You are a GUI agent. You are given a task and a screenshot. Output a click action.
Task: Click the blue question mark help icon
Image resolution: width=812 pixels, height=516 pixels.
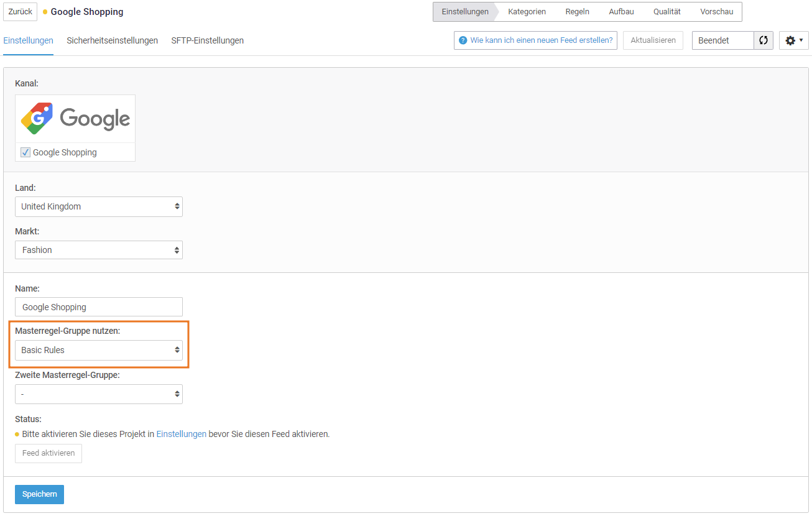[x=463, y=40]
